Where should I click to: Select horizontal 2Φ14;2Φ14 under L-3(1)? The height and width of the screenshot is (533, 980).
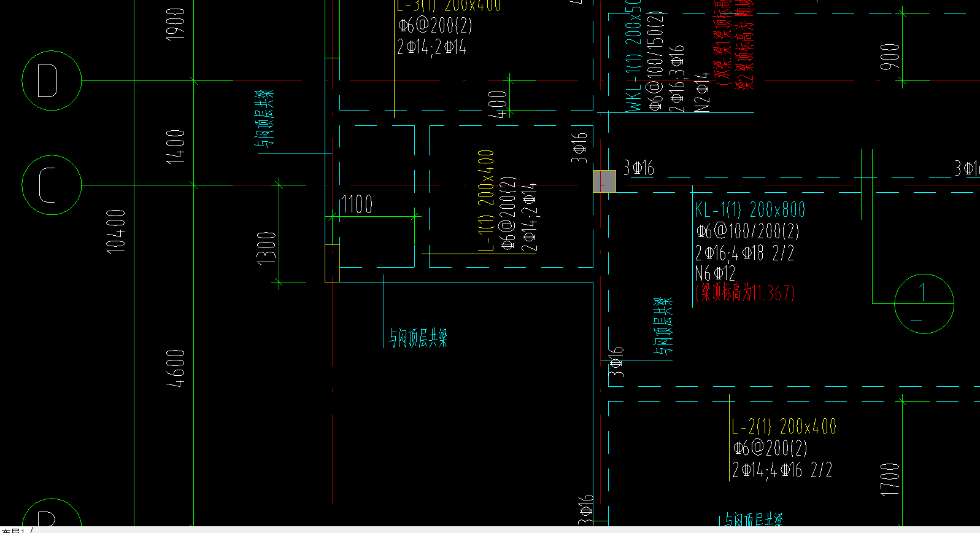coord(432,47)
